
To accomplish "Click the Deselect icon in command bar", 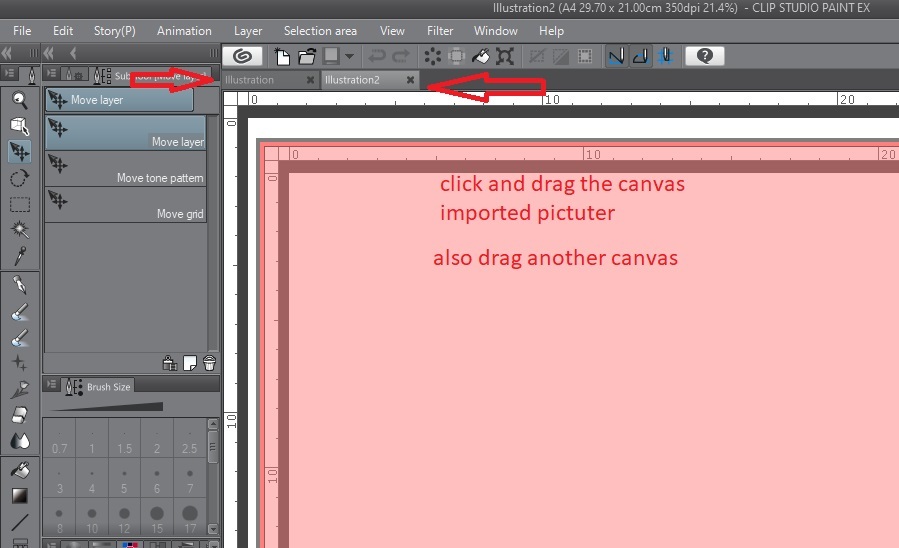I will coord(537,56).
